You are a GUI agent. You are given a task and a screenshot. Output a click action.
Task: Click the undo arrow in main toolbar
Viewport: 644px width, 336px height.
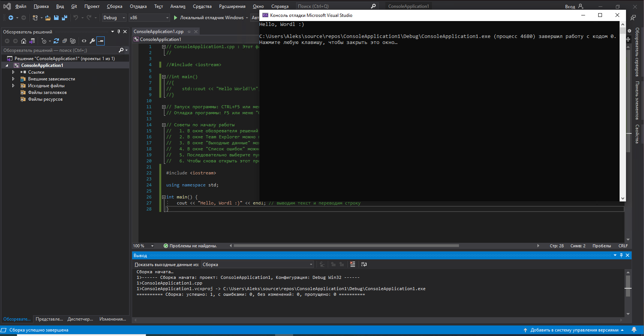[76, 18]
